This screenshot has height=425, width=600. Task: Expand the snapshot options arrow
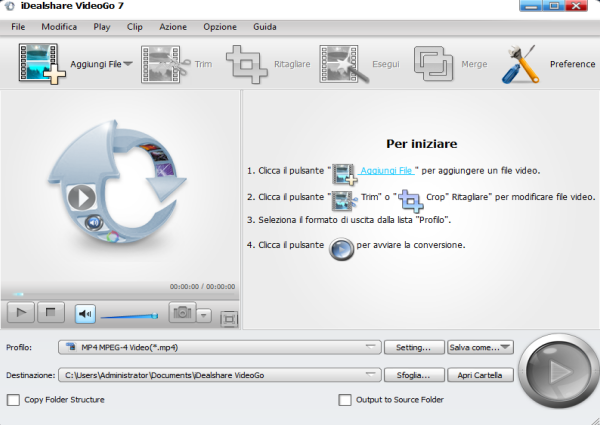pos(204,316)
